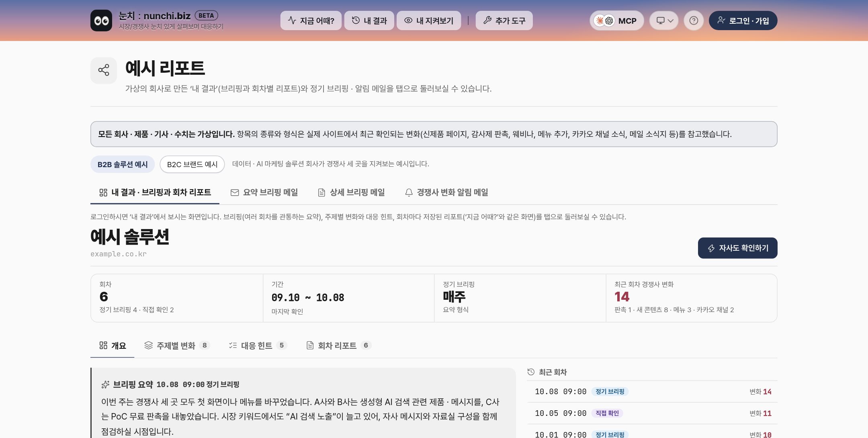The width and height of the screenshot is (868, 438).
Task: Click the 정기 브리핑 매주 card
Action: (x=520, y=298)
